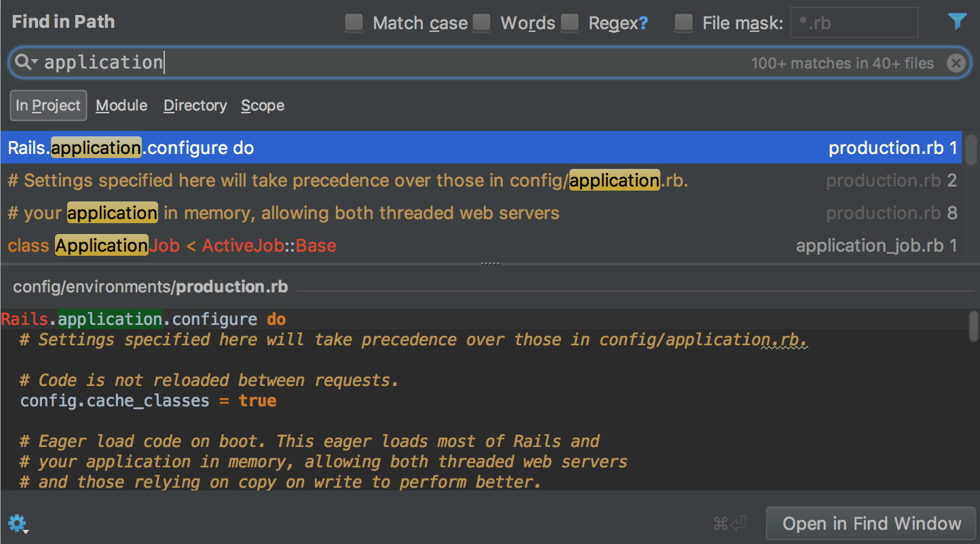Select result Settings specified here line
Viewport: 980px width, 544px height.
[481, 180]
